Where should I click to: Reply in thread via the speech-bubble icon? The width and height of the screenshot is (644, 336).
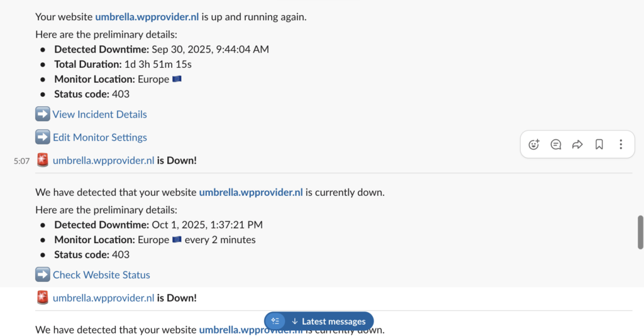click(x=556, y=144)
